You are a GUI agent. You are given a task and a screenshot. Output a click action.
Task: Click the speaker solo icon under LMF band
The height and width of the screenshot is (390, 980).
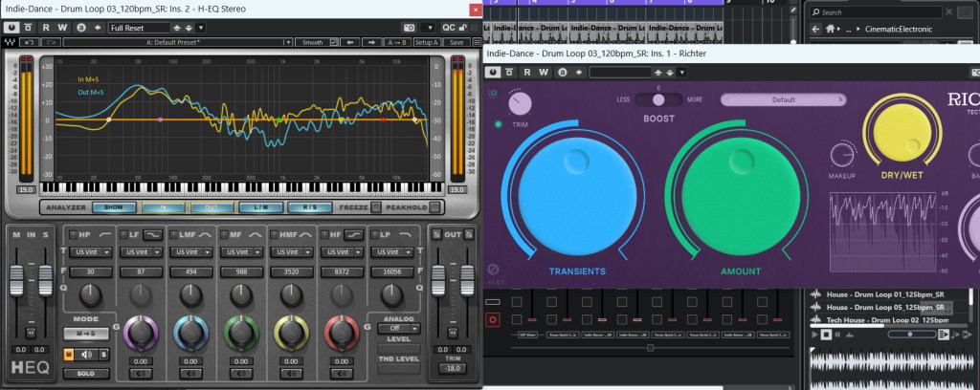(190, 374)
